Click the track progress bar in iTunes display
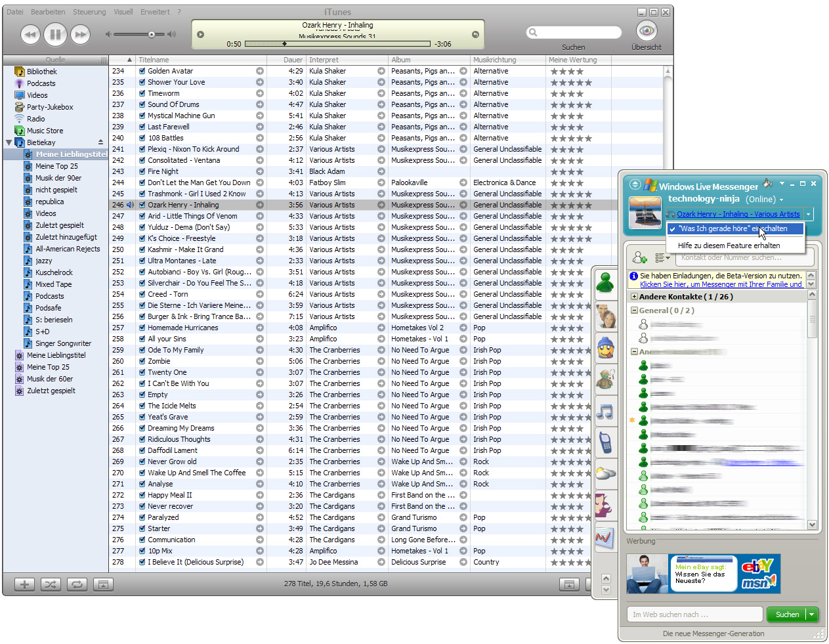Viewport: 829px width, 644px height. pyautogui.click(x=337, y=44)
